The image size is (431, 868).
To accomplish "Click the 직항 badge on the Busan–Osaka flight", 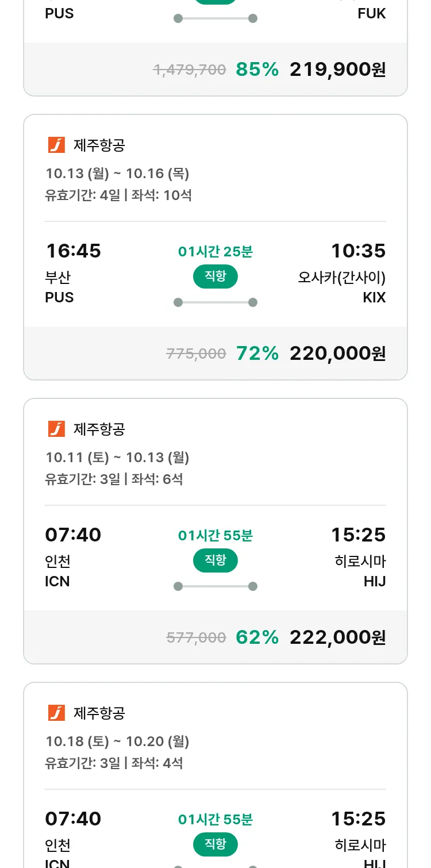I will tap(215, 276).
